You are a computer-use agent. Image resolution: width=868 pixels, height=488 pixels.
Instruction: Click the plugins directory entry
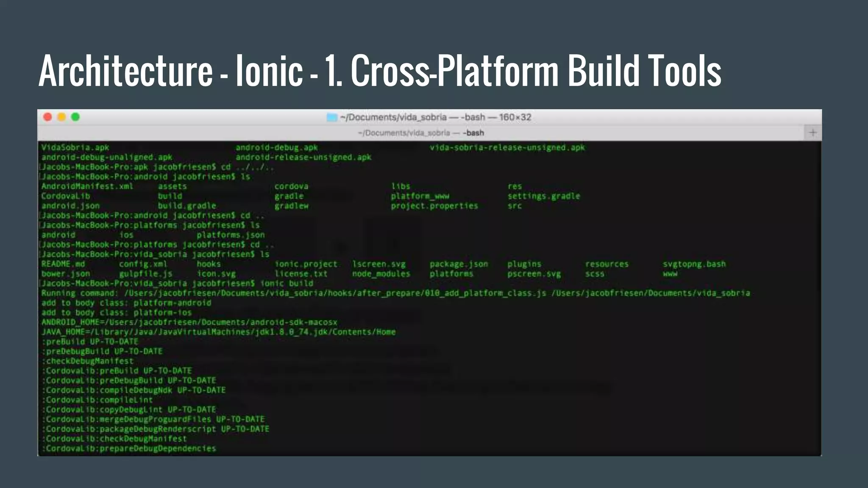pos(524,264)
